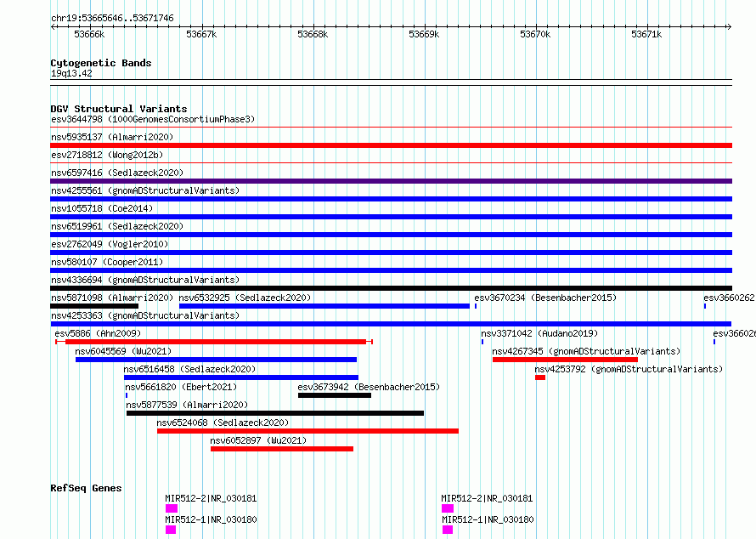Screen dimensions: 756x539
Task: Select the black nsv5871098 Almarri2020 bar
Action: click(x=94, y=306)
